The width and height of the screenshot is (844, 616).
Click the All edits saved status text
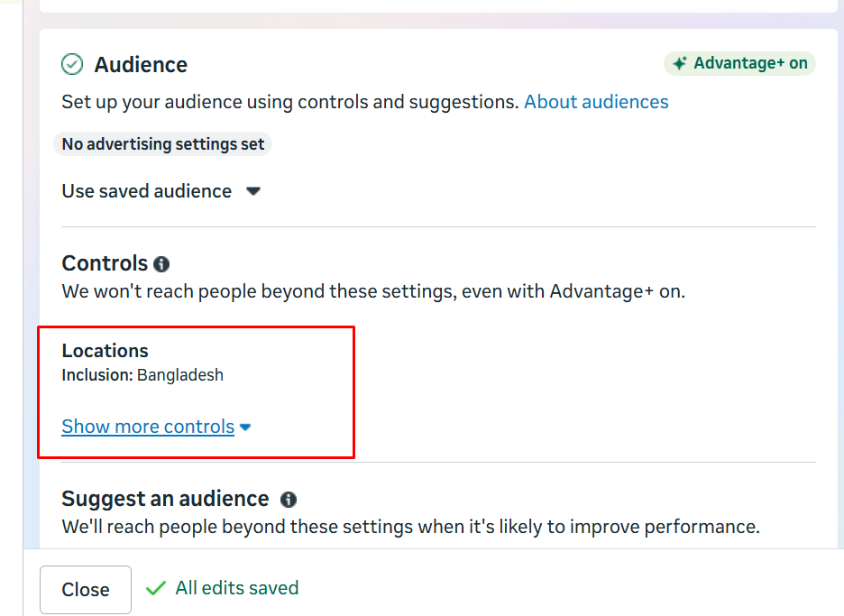tap(236, 588)
